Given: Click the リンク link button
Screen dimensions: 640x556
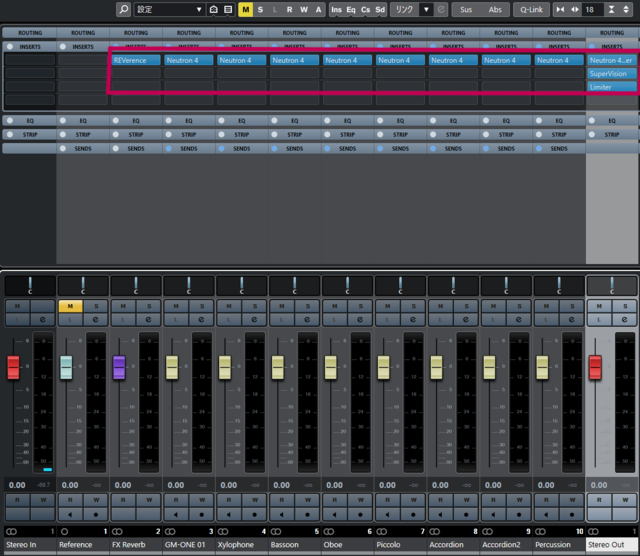Looking at the screenshot, I should point(404,9).
